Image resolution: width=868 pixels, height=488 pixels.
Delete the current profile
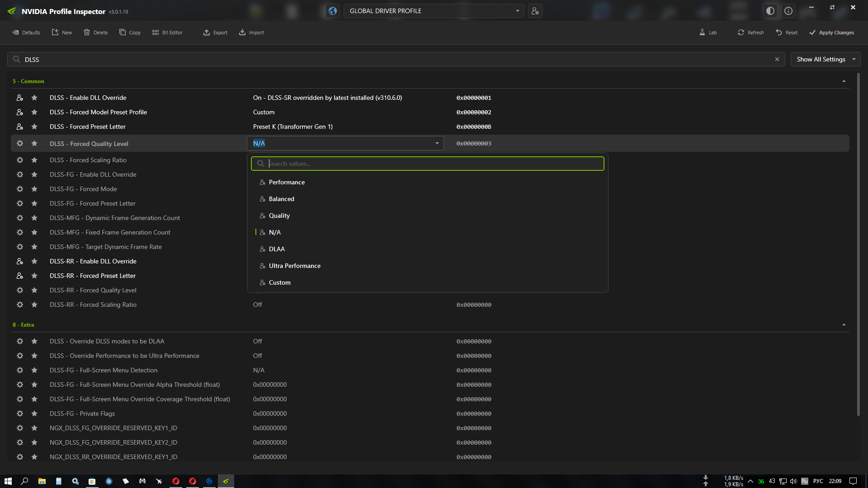(x=96, y=33)
